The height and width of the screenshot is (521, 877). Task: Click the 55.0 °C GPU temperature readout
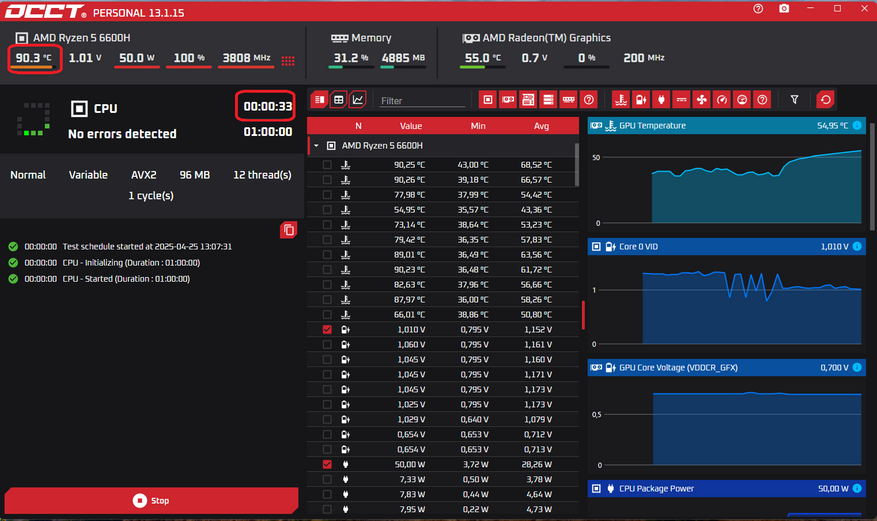483,58
